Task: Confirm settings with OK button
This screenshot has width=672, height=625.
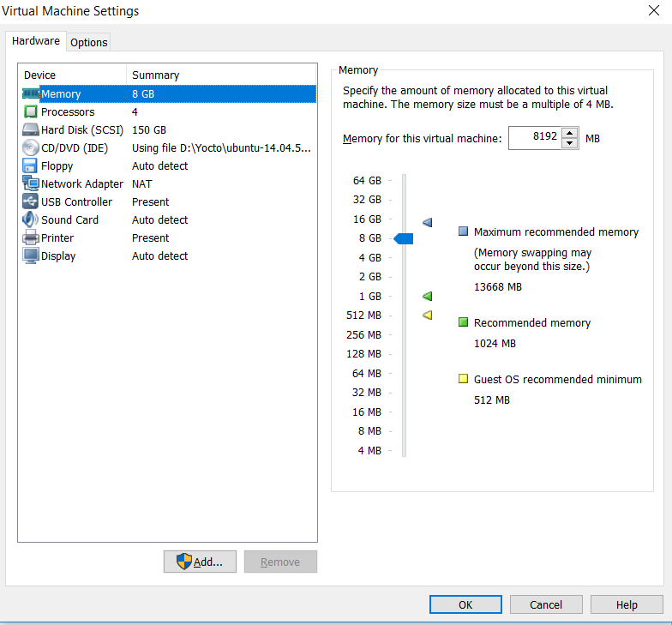Action: click(466, 604)
